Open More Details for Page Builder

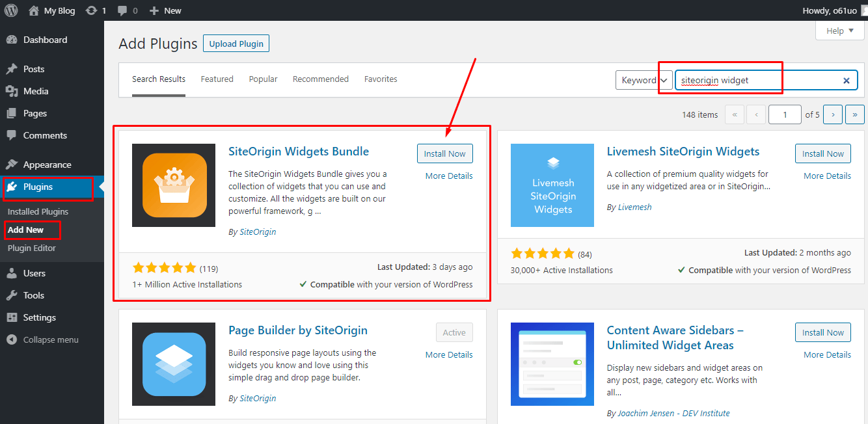click(449, 354)
